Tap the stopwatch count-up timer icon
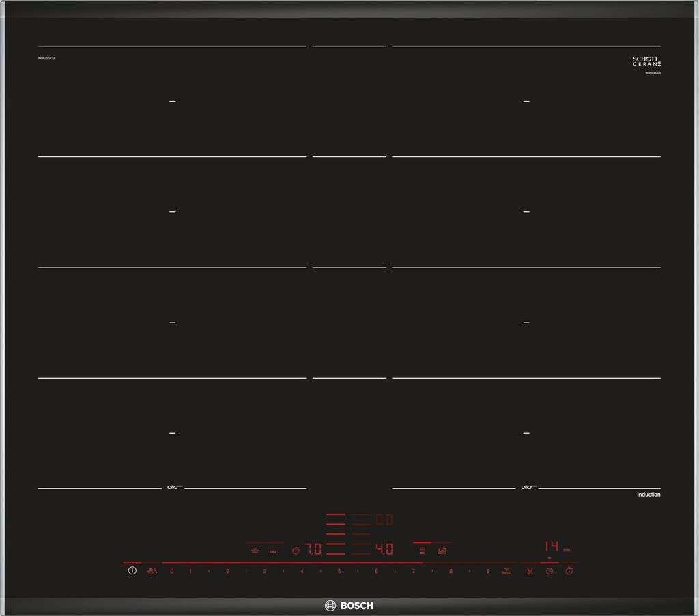This screenshot has height=616, width=699. 569,570
